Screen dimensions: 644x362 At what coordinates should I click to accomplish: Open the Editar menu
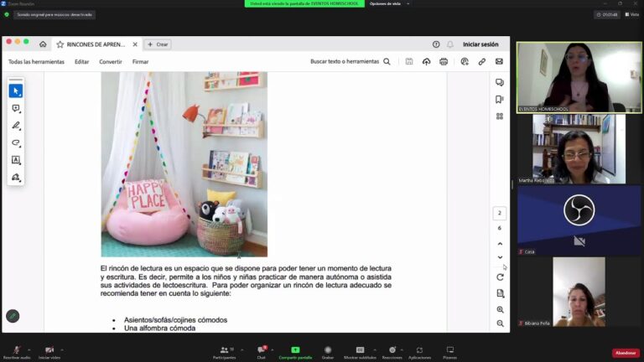pyautogui.click(x=81, y=61)
